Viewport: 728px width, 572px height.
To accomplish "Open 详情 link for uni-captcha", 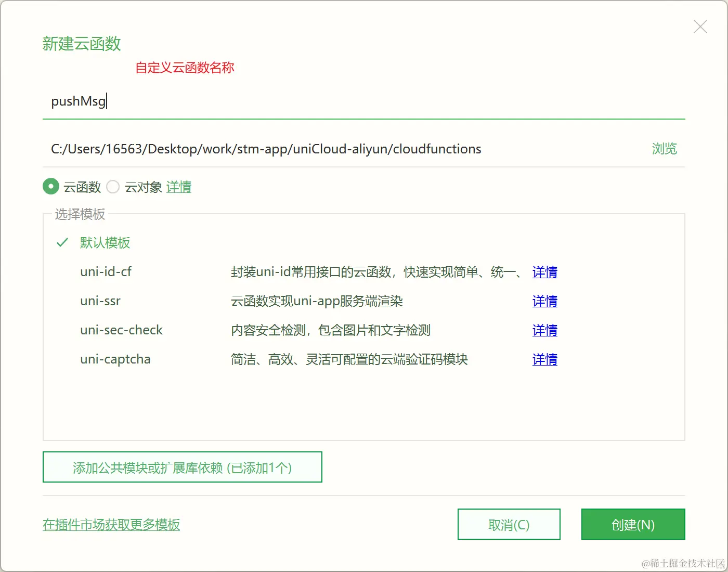I will (545, 359).
